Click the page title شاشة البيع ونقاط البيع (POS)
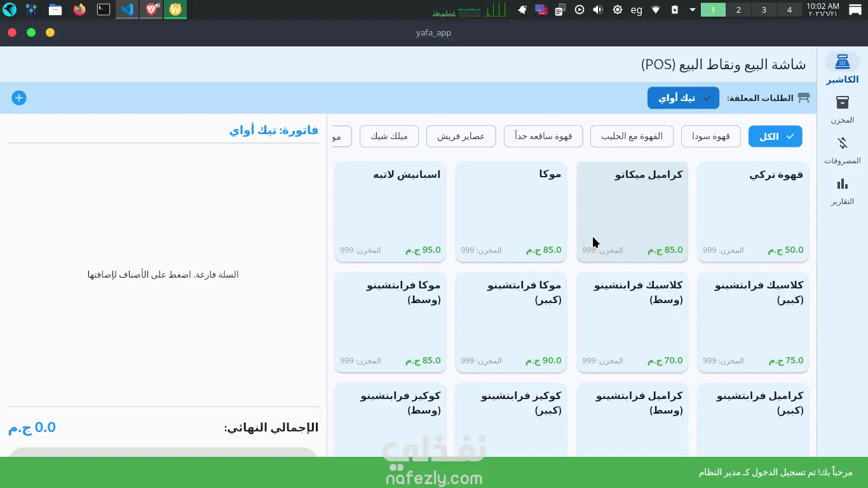Image resolution: width=868 pixels, height=488 pixels. (723, 64)
